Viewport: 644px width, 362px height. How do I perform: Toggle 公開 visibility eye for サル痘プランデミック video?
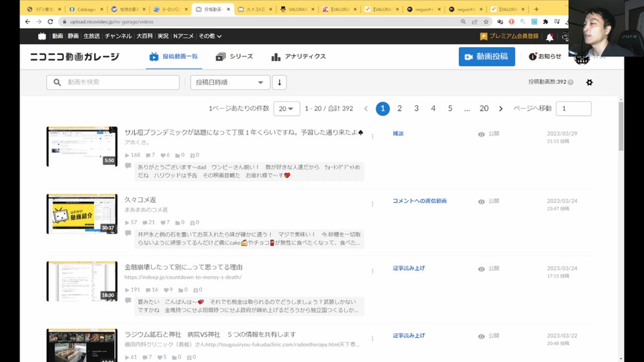click(482, 134)
